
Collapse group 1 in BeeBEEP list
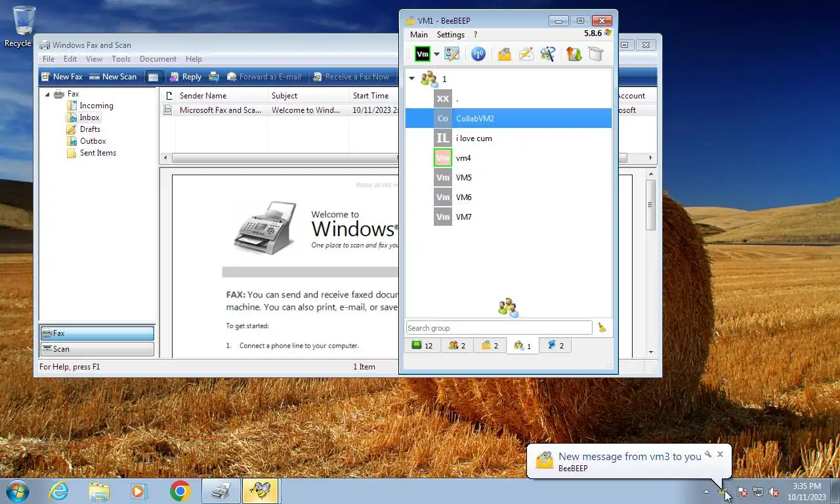tap(412, 79)
